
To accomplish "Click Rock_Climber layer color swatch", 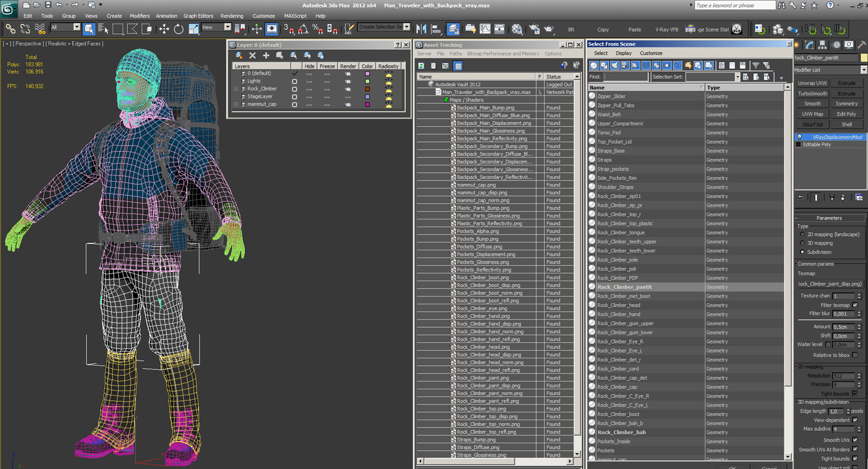I will [368, 89].
